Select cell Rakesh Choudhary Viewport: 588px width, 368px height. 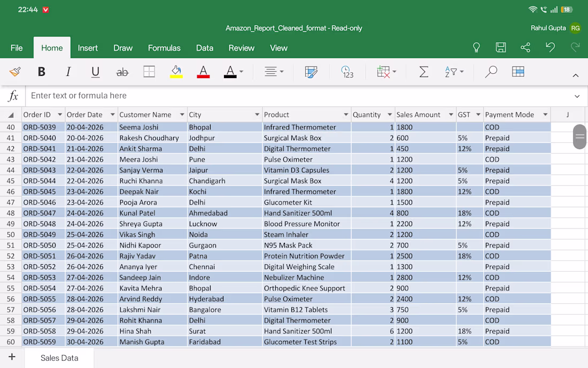click(153, 138)
